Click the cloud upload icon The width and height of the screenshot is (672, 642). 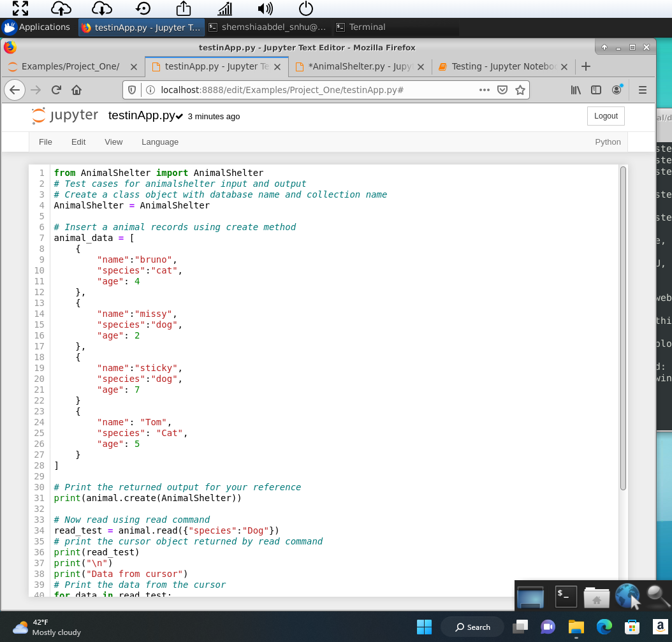pyautogui.click(x=61, y=8)
